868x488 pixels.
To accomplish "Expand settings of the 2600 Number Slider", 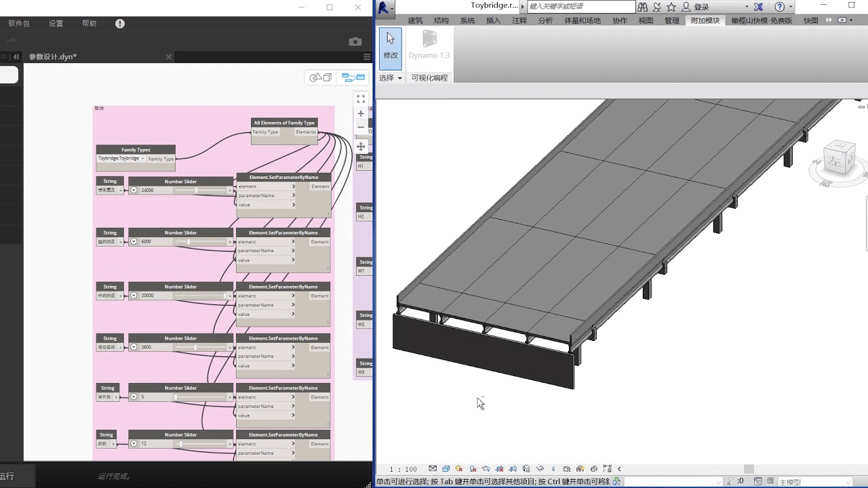I will pos(134,347).
